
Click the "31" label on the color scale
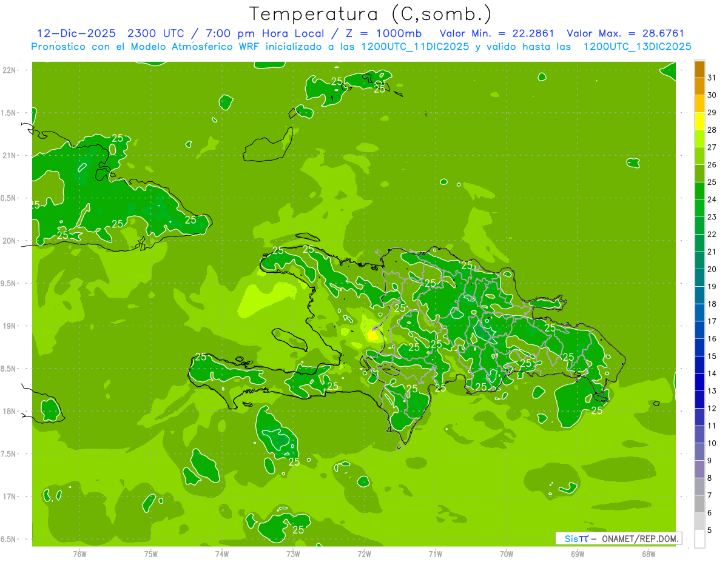[712, 78]
